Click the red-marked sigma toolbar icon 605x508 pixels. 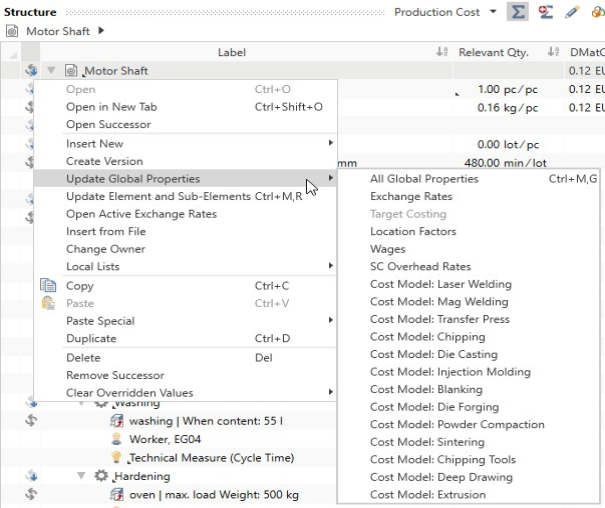544,12
